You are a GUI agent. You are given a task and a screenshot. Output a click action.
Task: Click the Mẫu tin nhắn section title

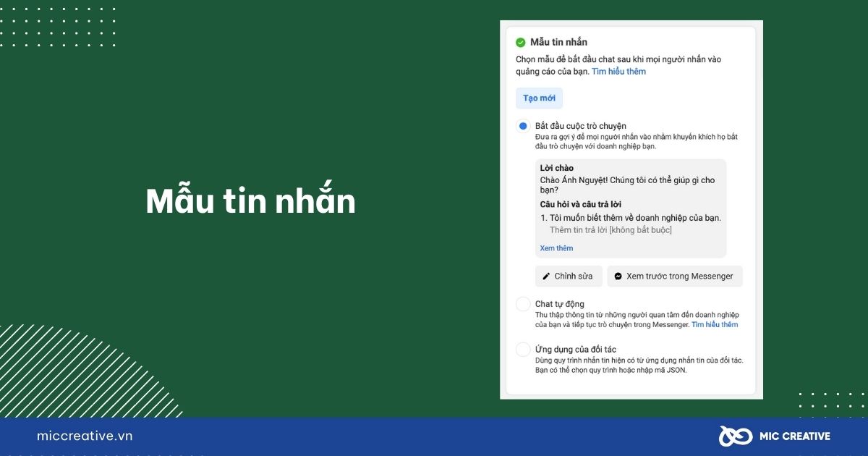[x=559, y=43]
